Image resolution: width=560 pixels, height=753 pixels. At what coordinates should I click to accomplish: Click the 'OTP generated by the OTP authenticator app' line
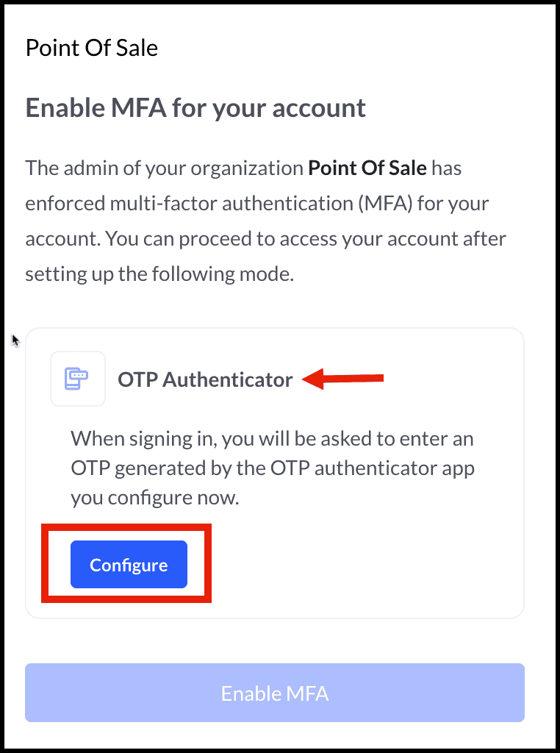(x=273, y=468)
